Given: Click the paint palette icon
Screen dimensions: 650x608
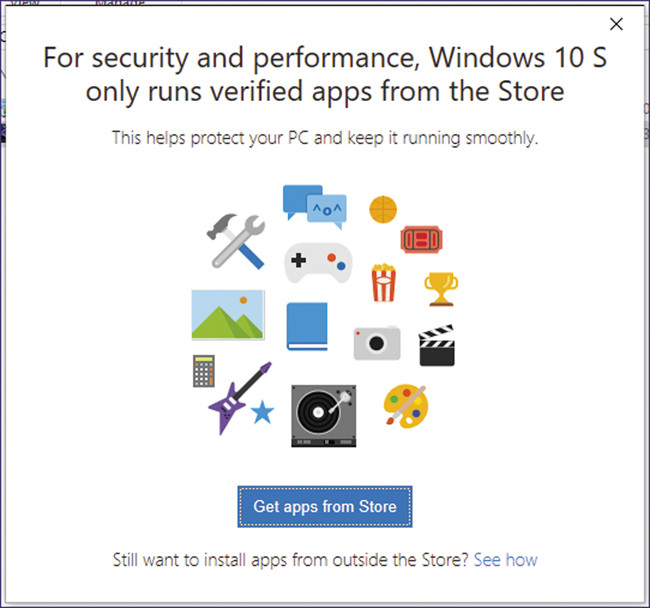Looking at the screenshot, I should (406, 408).
